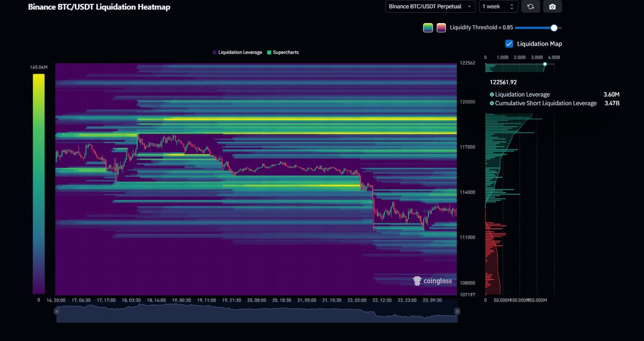The height and width of the screenshot is (341, 644).
Task: Open the 1 week timeframe selector
Action: (495, 6)
